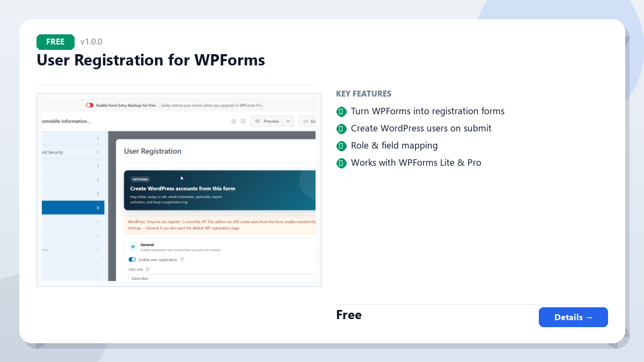Click the Preview button in the builder
The height and width of the screenshot is (362, 644).
267,121
